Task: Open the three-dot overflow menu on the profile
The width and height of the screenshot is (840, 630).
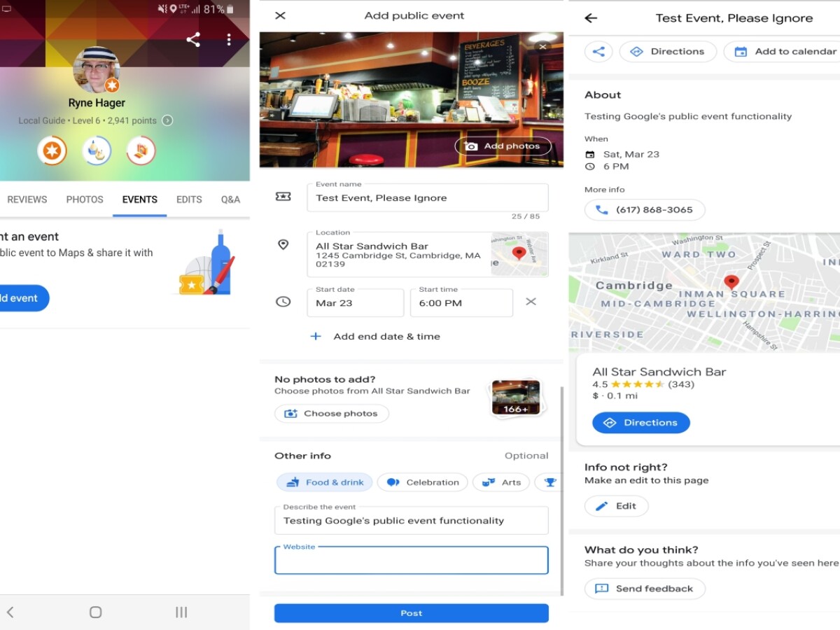Action: pos(228,40)
